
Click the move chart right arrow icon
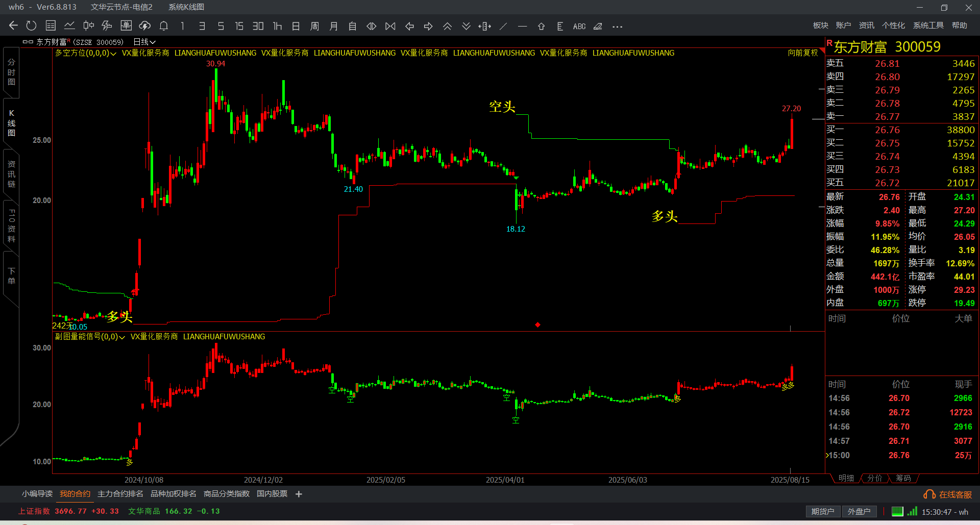click(428, 26)
